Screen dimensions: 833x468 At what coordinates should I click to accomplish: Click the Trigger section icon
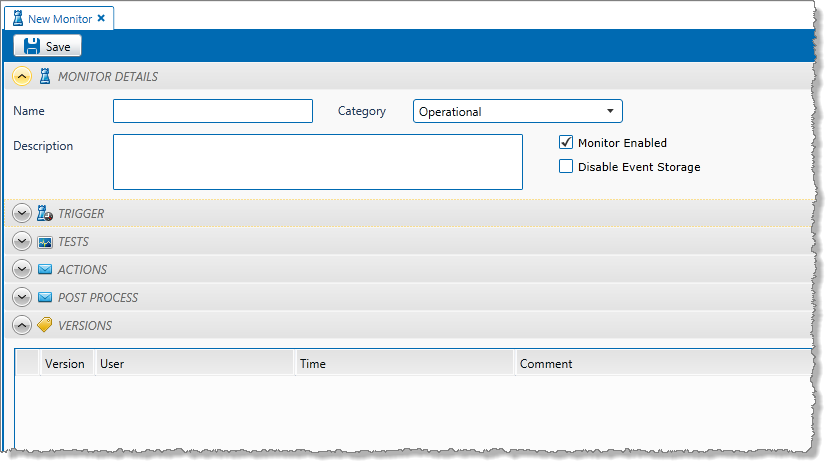coord(45,214)
